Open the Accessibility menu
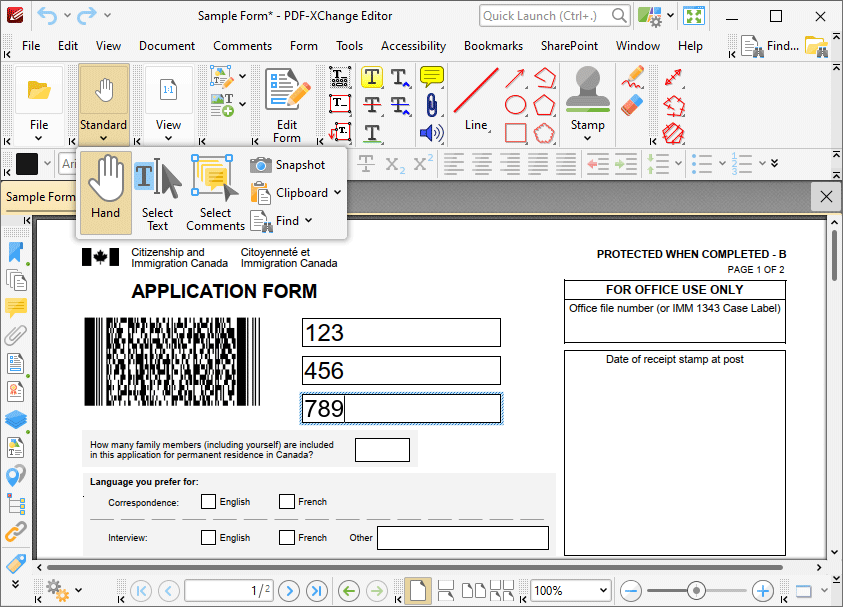The height and width of the screenshot is (607, 843). point(413,46)
